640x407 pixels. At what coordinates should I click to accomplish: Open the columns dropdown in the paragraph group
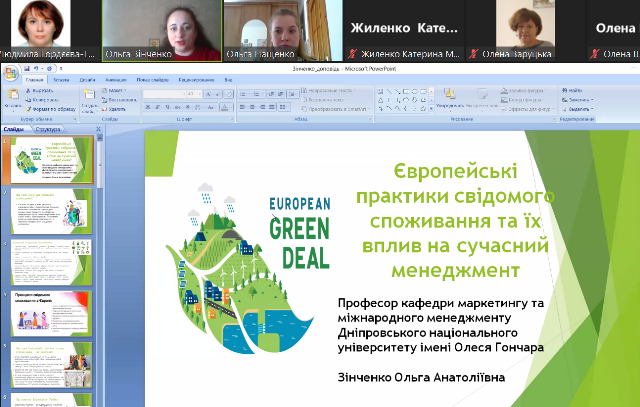click(284, 107)
